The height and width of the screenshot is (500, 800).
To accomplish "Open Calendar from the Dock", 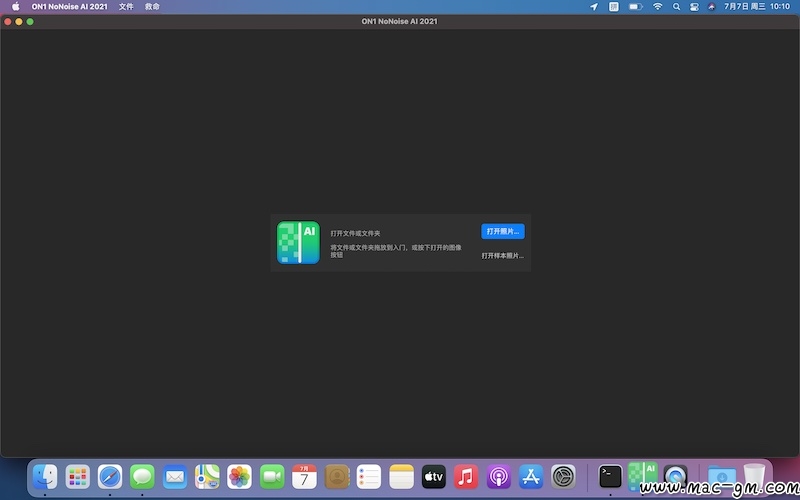I will point(304,477).
